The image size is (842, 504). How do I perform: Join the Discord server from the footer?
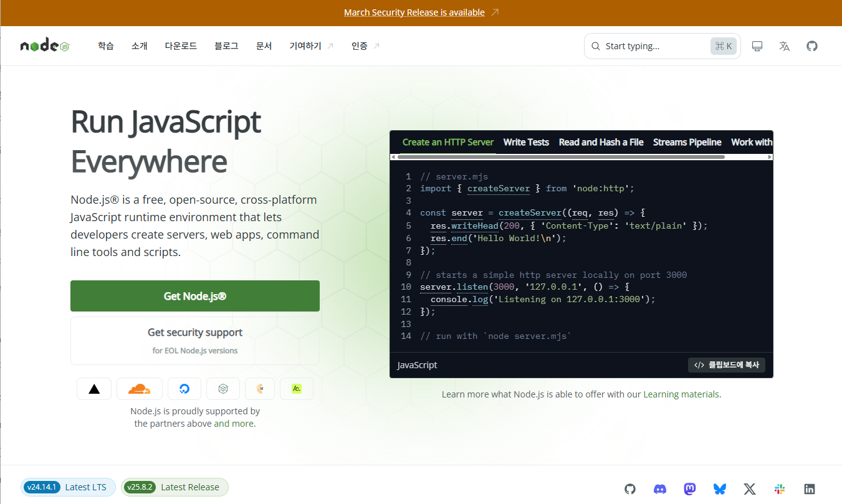tap(659, 489)
